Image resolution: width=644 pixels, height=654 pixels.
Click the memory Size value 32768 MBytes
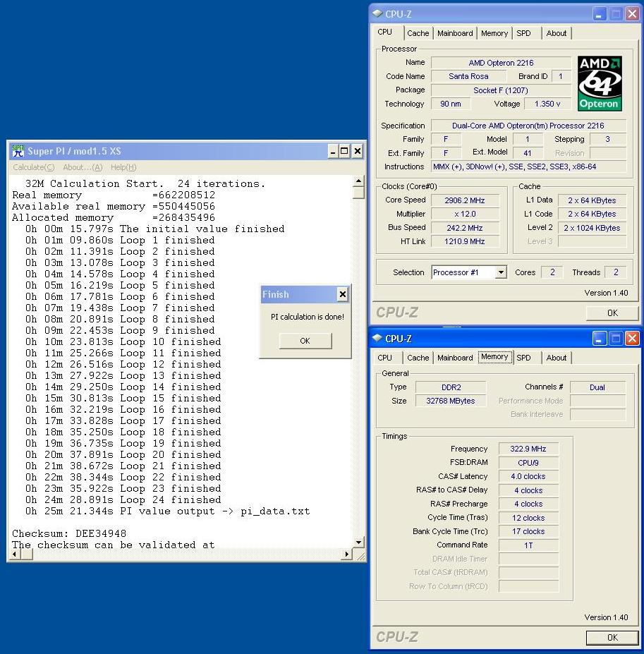[x=451, y=401]
